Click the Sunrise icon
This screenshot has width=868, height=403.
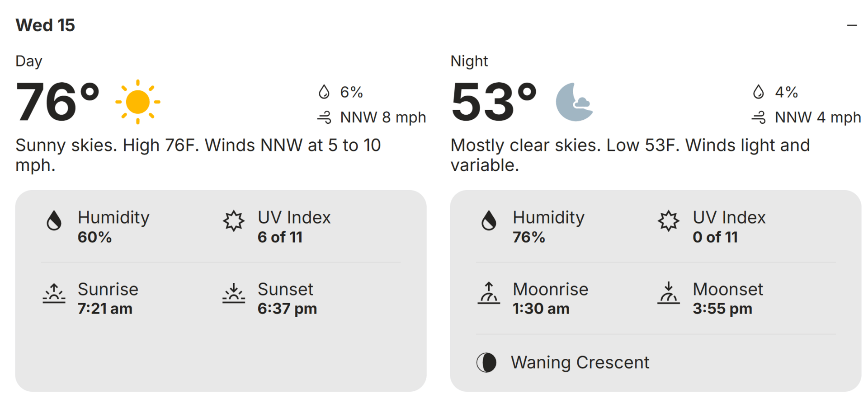click(x=54, y=293)
